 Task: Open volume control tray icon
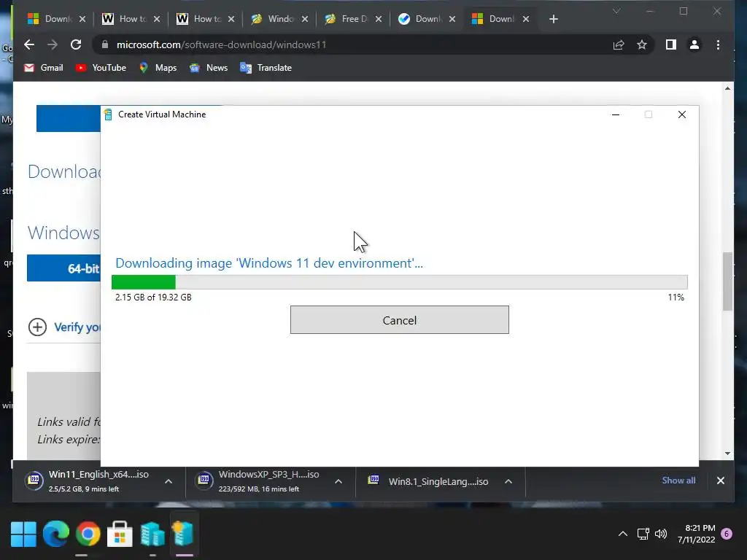coord(661,534)
